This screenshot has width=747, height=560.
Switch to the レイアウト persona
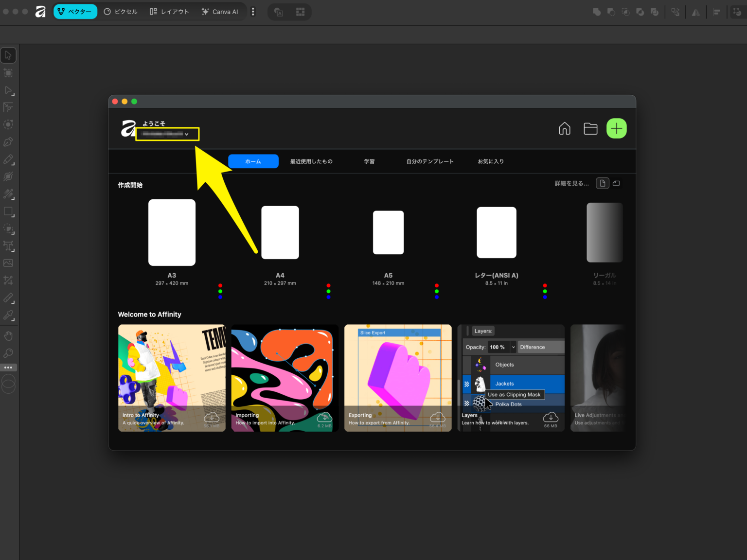click(169, 12)
